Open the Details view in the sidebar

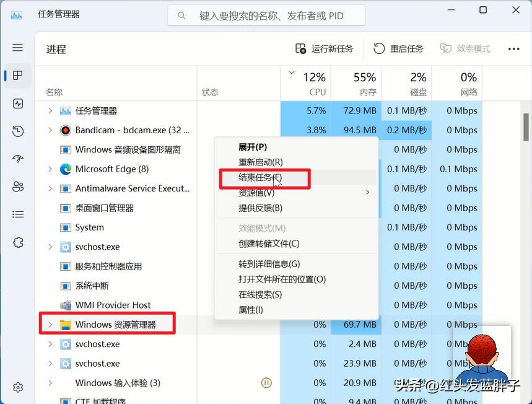click(x=17, y=214)
